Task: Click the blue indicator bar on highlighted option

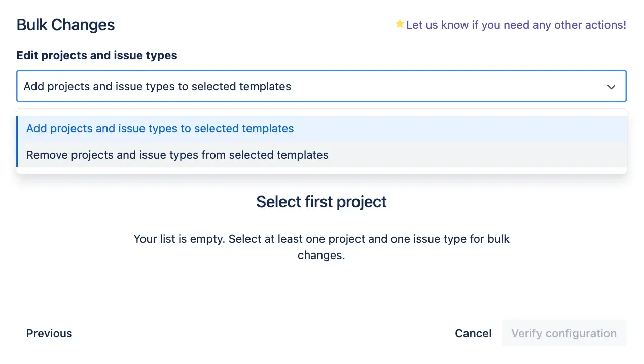Action: click(x=17, y=129)
